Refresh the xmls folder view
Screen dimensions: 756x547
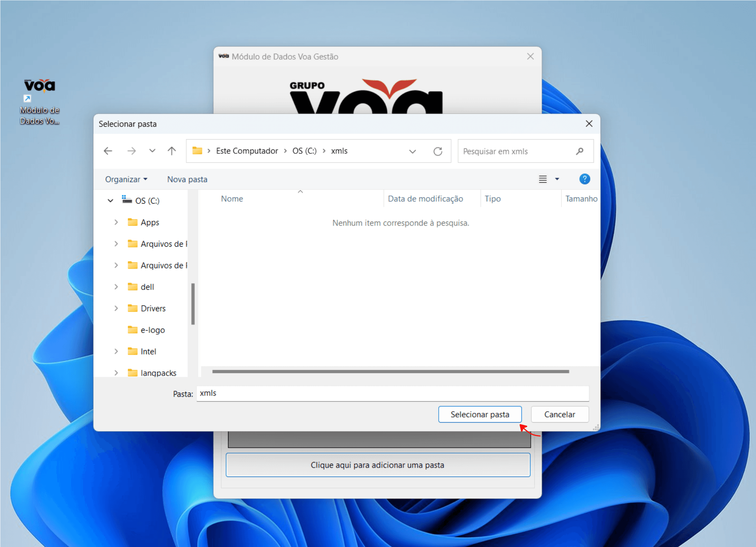point(438,151)
